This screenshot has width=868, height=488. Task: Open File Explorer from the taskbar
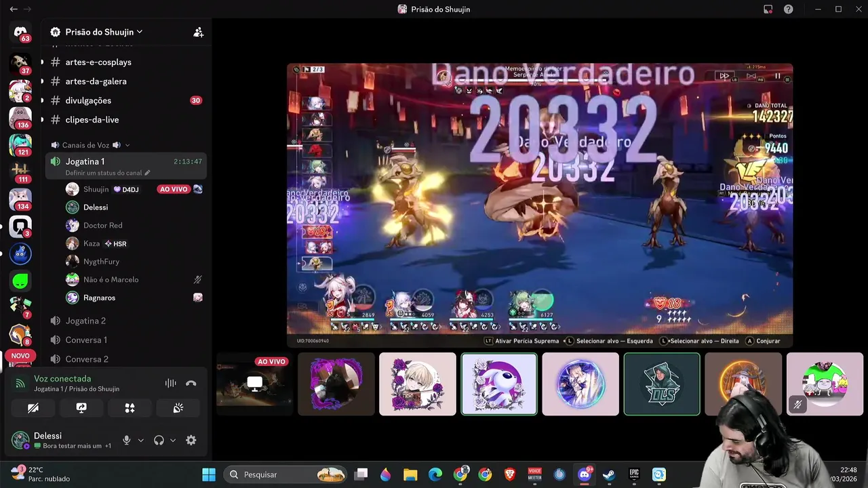(x=410, y=474)
